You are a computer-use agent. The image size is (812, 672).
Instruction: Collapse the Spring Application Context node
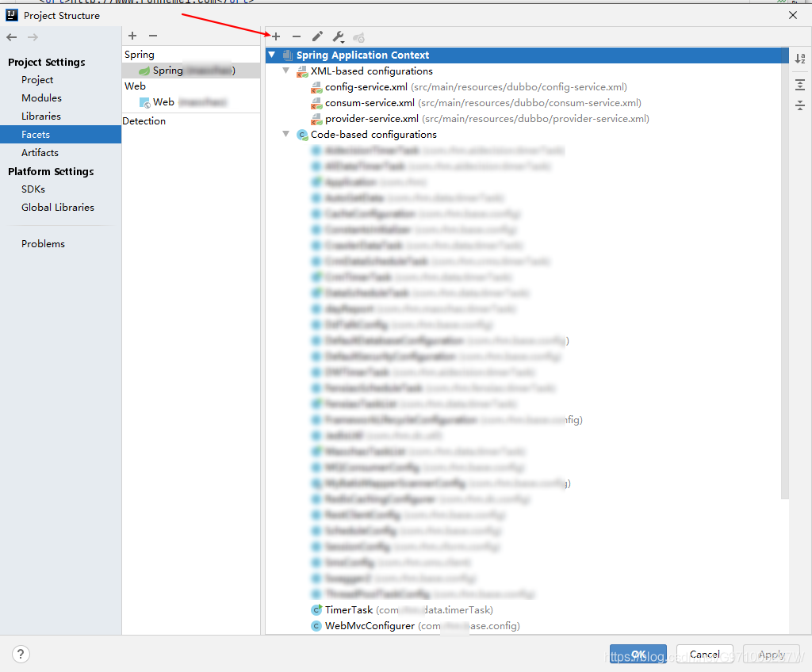pos(272,55)
